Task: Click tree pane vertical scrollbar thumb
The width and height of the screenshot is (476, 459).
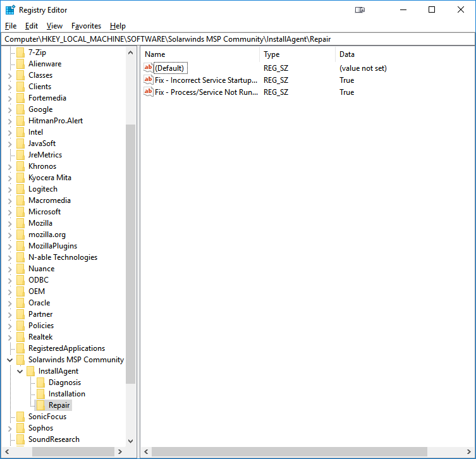Action: pyautogui.click(x=130, y=254)
